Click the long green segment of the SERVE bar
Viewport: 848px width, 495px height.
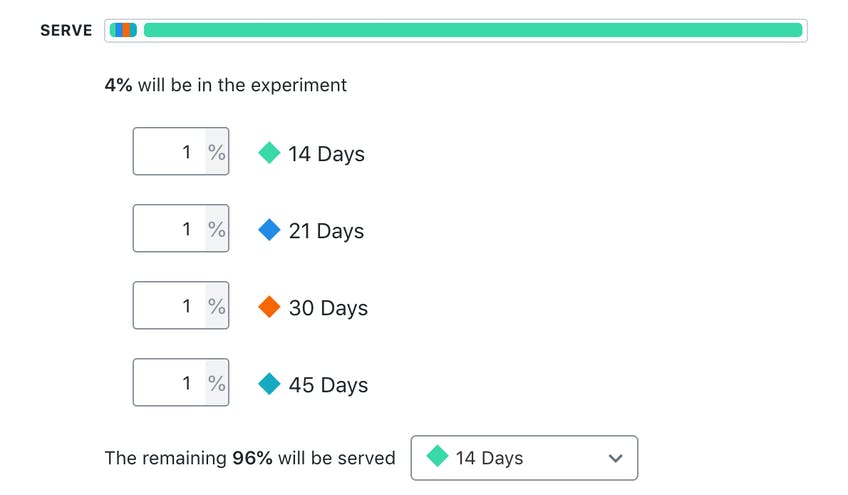(473, 30)
